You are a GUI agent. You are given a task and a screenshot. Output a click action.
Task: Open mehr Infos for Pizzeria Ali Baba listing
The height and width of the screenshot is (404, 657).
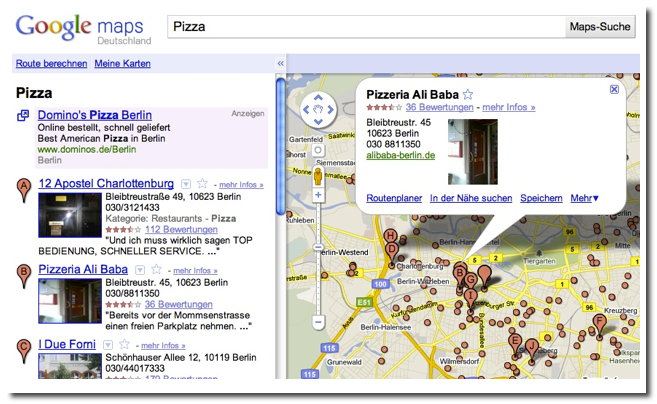pyautogui.click(x=195, y=271)
